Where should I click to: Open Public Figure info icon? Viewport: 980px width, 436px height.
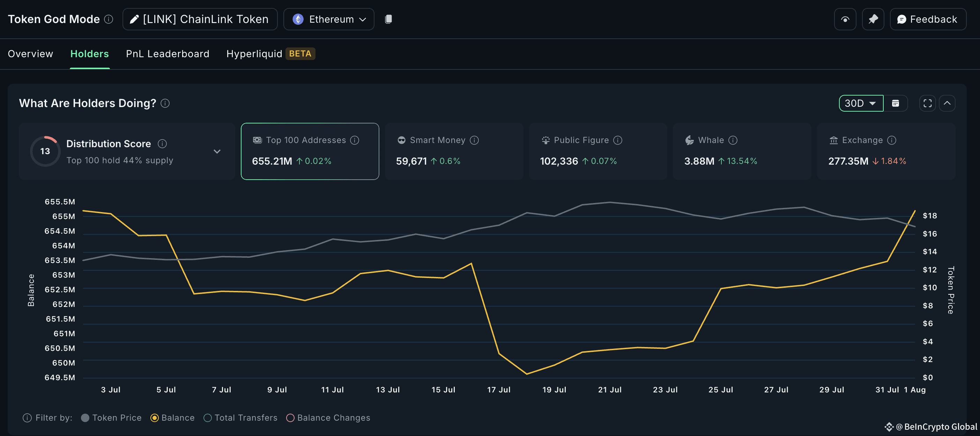(x=618, y=140)
